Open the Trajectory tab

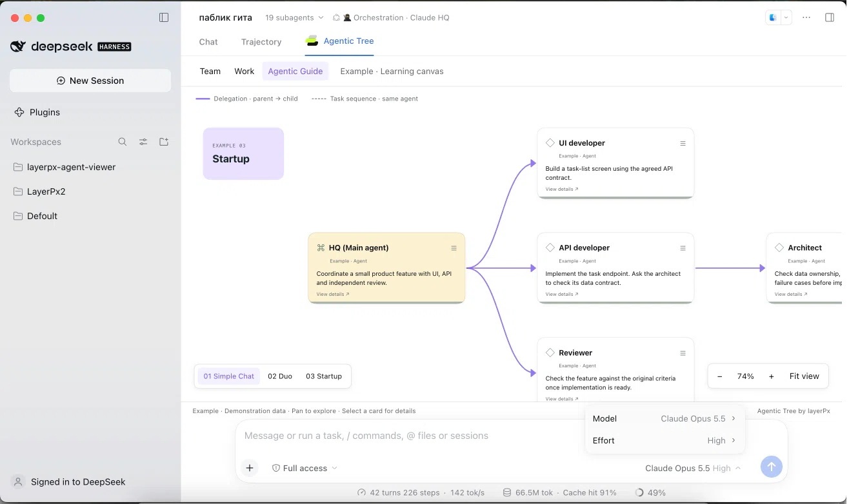coord(261,42)
